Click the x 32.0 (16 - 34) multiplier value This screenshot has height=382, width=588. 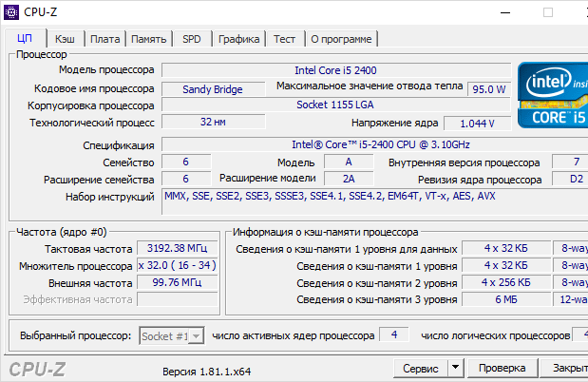(x=177, y=265)
